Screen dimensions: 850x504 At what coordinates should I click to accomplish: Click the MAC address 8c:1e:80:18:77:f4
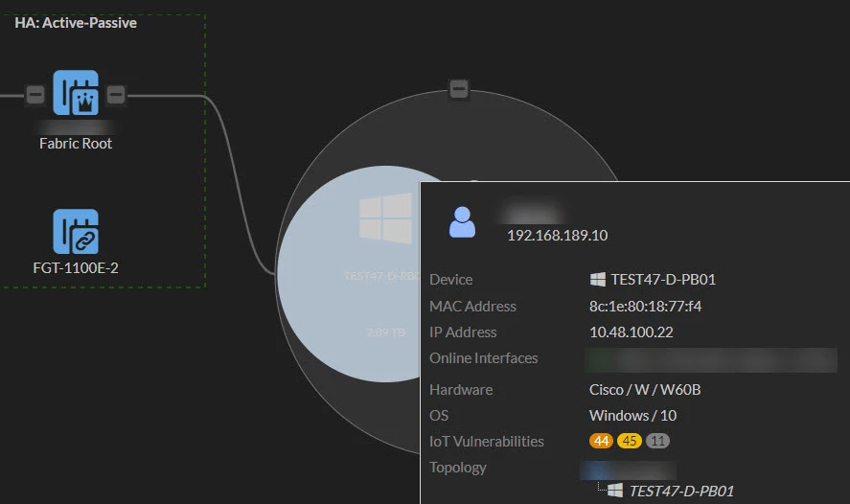pyautogui.click(x=645, y=307)
